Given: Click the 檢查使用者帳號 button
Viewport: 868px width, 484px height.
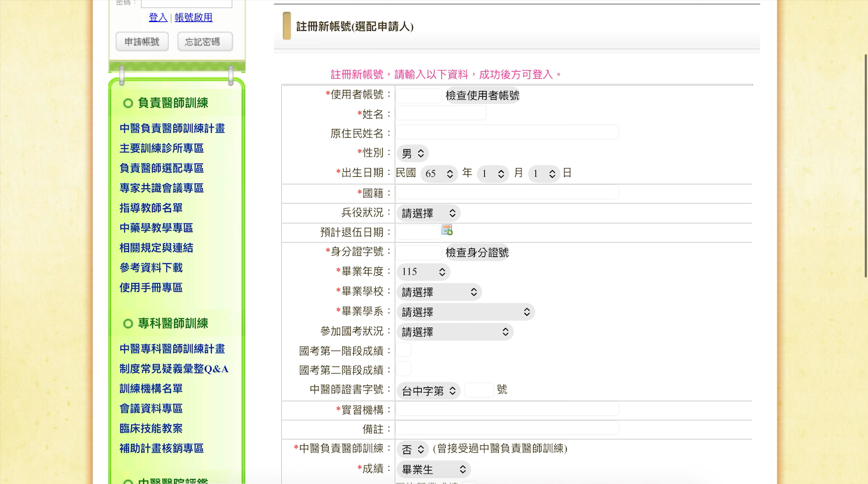Looking at the screenshot, I should (x=482, y=95).
